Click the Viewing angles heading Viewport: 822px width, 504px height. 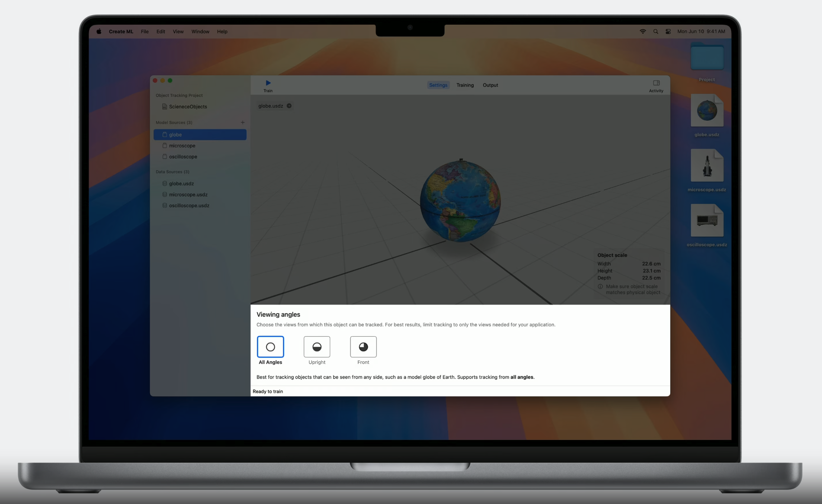tap(278, 315)
